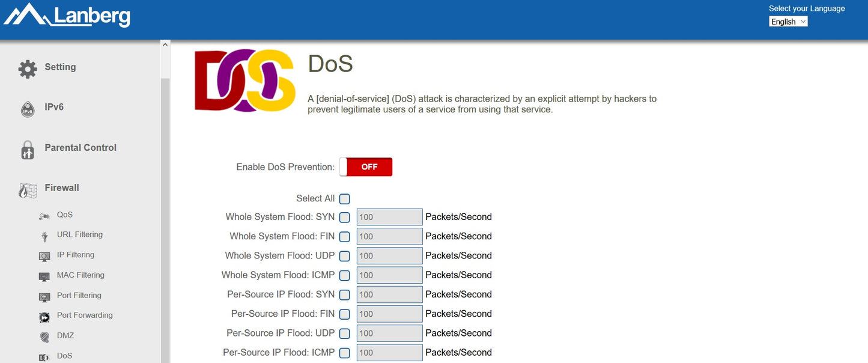Tick the Per-Source IP Flood: ICMP checkbox
The height and width of the screenshot is (363, 868).
[345, 353]
